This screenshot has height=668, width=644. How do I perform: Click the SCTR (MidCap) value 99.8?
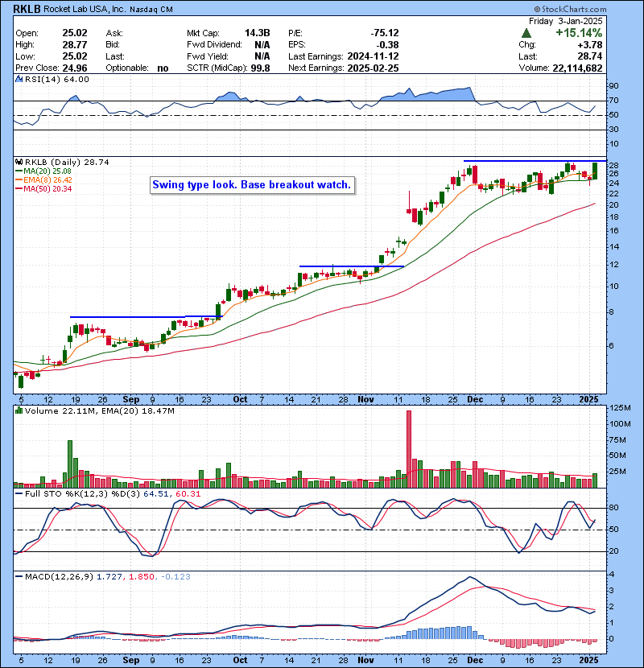(x=260, y=68)
